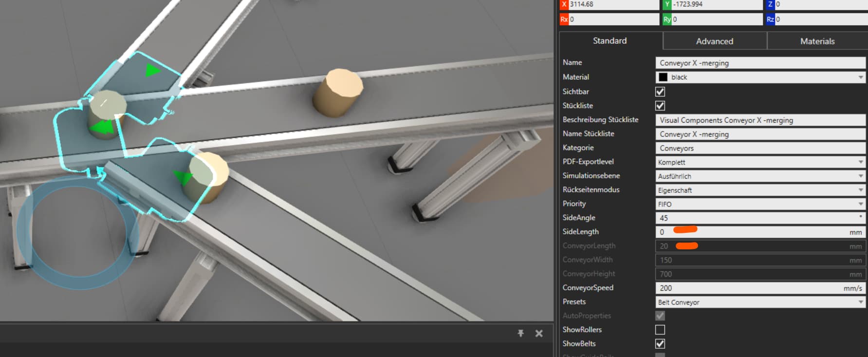Switch to the Advanced tab
This screenshot has width=868, height=357.
[715, 41]
